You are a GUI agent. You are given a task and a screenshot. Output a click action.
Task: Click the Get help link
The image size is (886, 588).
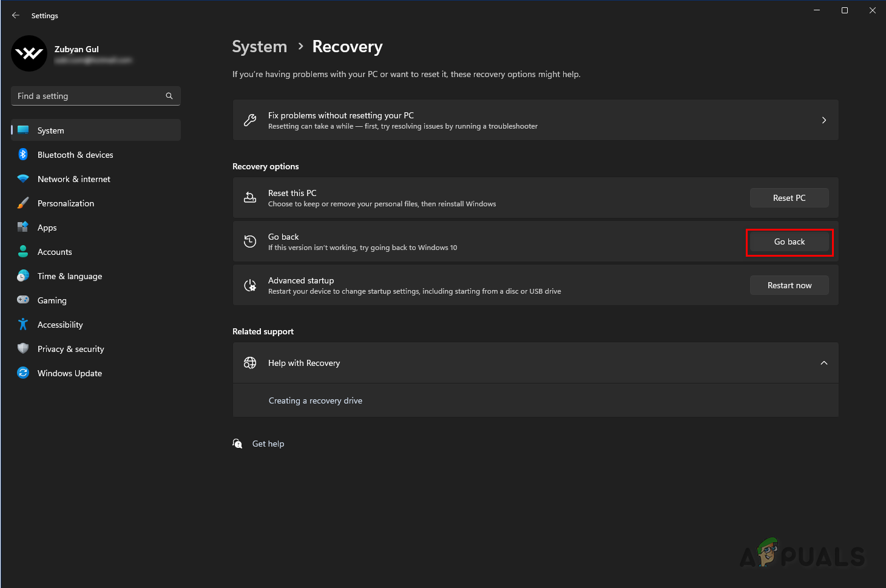pyautogui.click(x=268, y=444)
